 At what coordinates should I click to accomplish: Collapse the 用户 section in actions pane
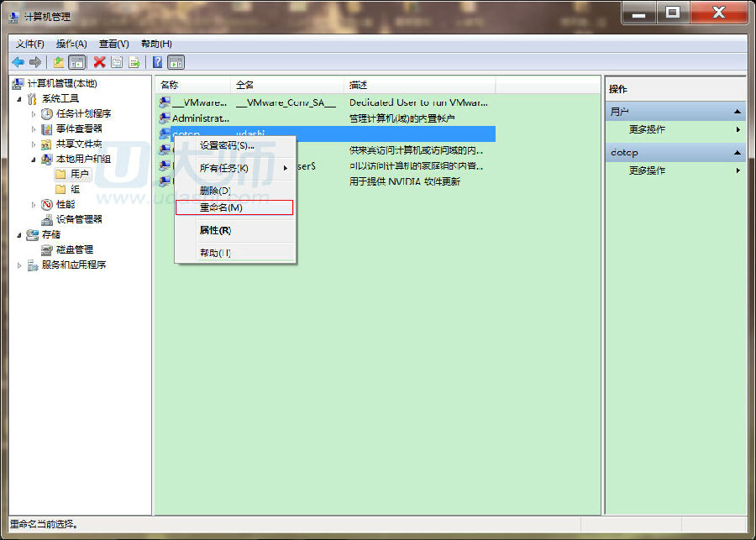point(737,112)
